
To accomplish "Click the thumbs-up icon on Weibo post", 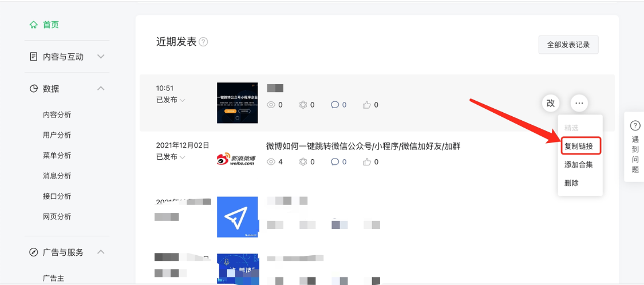I will click(367, 162).
